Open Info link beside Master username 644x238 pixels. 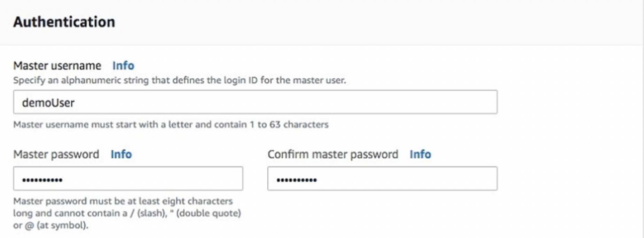(123, 65)
